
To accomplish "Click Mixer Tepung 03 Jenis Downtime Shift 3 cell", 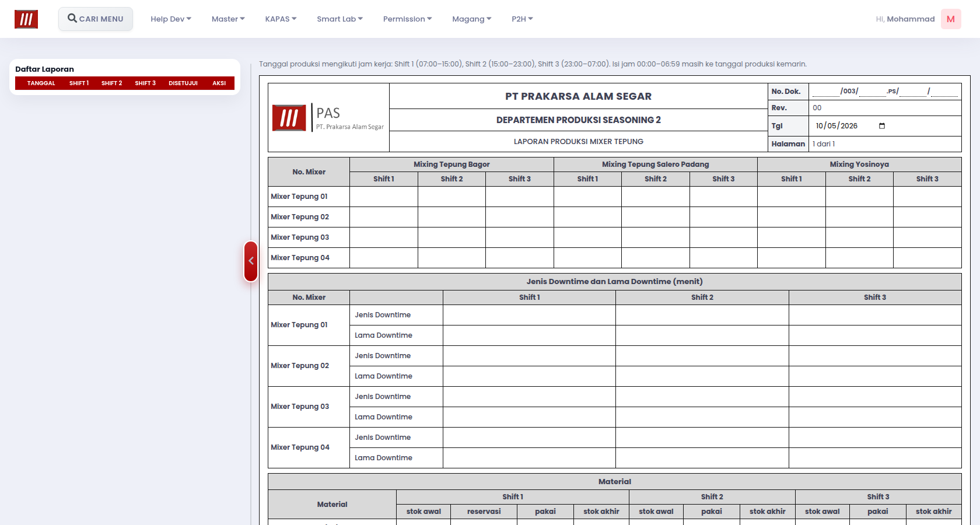I will [875, 397].
